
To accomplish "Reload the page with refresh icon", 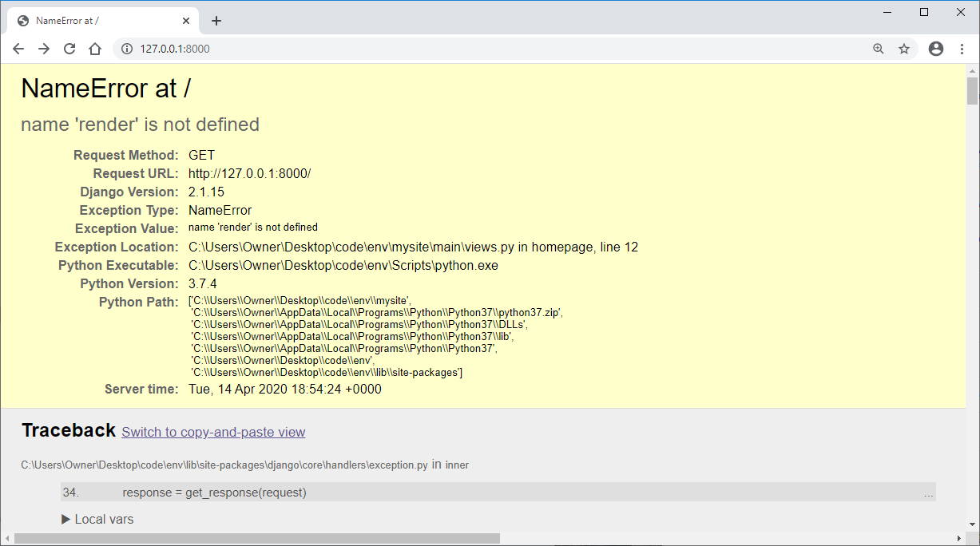I will coord(69,49).
